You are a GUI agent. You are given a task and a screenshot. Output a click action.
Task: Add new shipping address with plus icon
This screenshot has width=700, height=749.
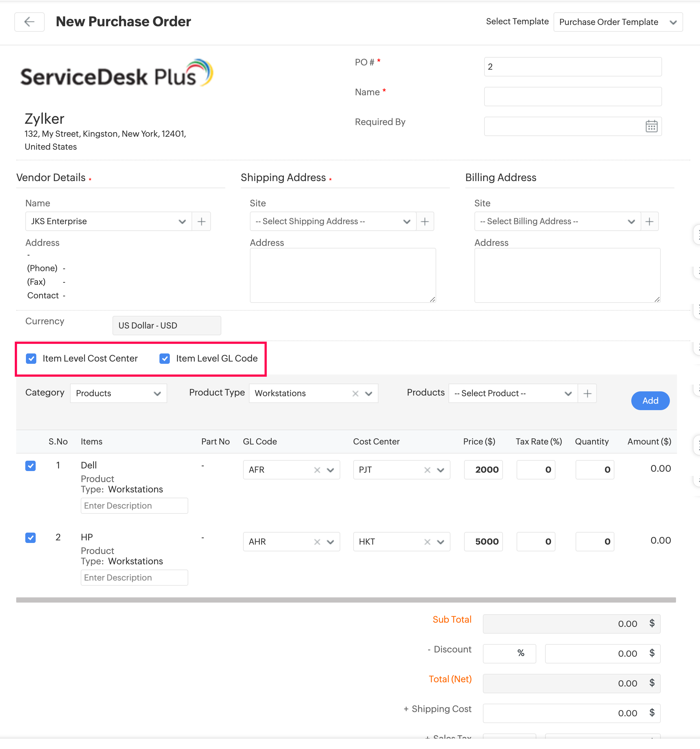click(425, 222)
